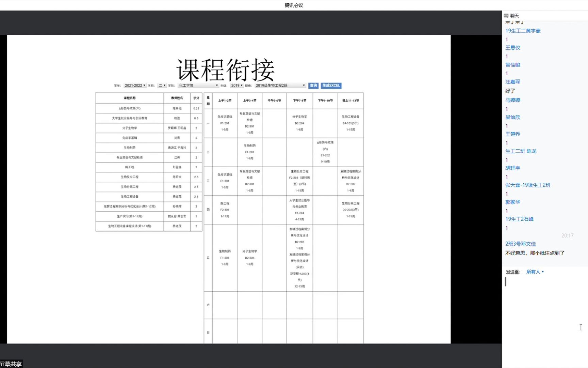The height and width of the screenshot is (368, 588).
Task: Click the chat bubble icon beside 聊天
Action: click(506, 16)
